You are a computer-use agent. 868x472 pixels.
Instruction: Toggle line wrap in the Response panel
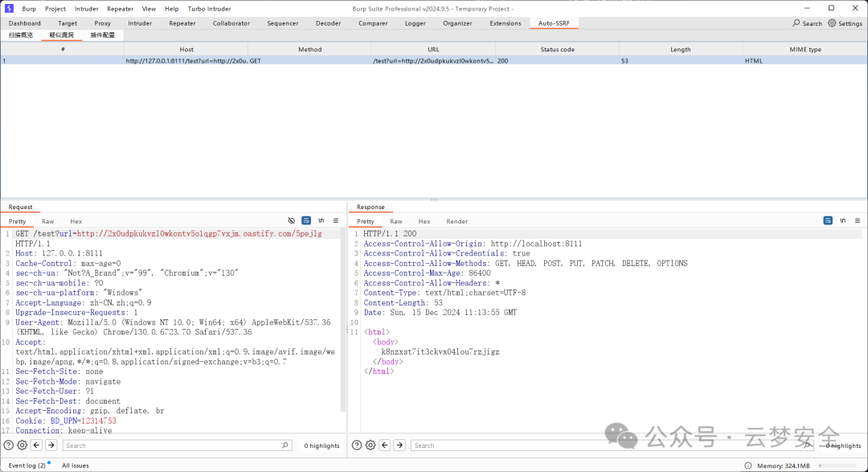coord(828,220)
